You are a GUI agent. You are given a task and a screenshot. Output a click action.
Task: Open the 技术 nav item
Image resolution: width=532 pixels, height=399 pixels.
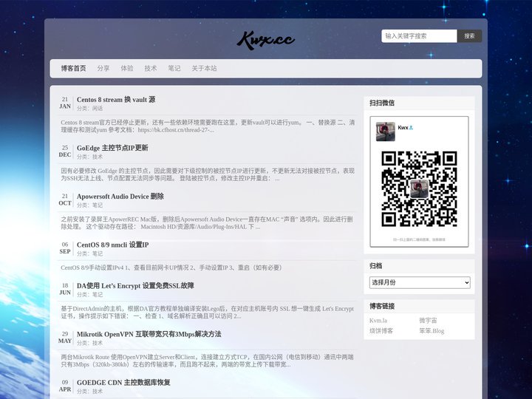151,68
